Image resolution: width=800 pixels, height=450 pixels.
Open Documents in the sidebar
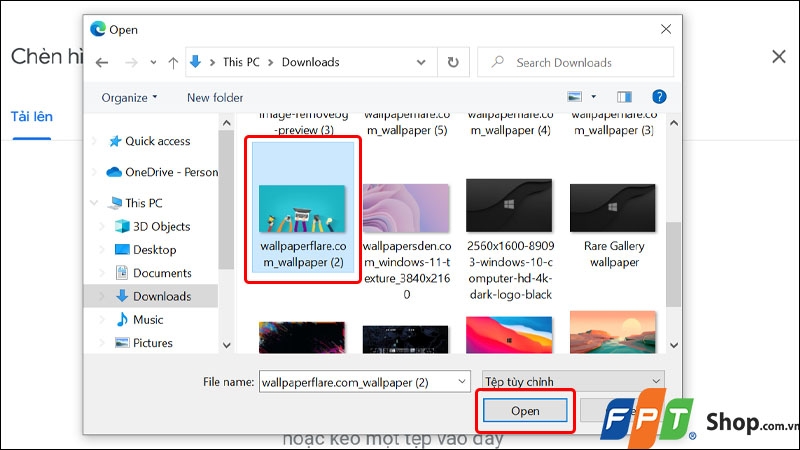click(x=162, y=273)
